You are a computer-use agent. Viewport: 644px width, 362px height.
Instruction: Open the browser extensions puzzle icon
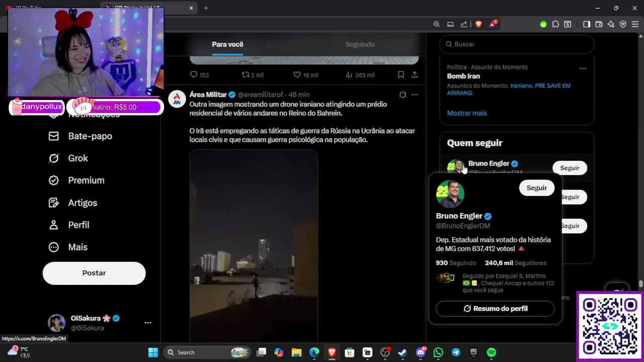(x=555, y=24)
